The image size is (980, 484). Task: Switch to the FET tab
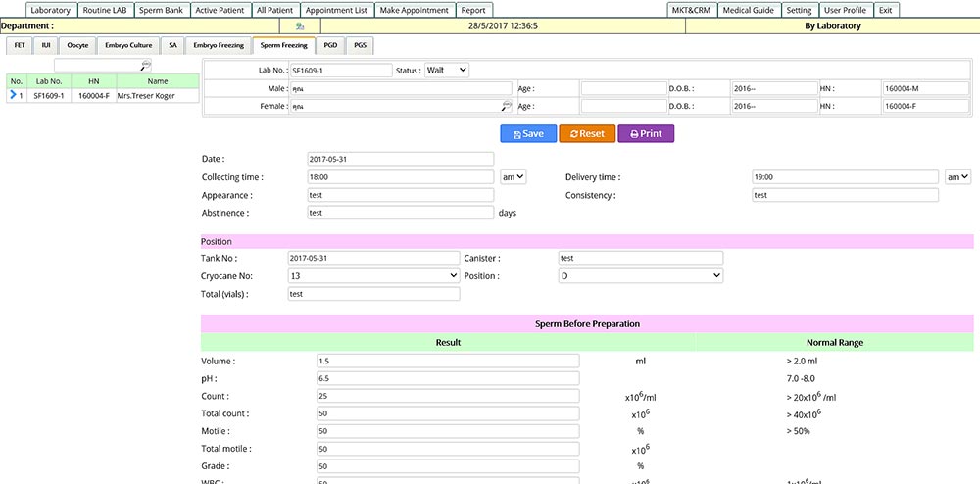20,46
